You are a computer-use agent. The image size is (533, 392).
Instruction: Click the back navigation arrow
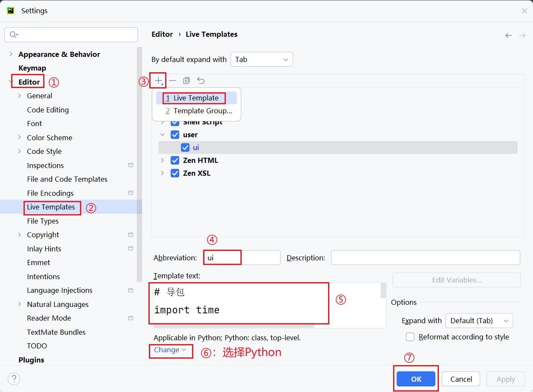508,35
